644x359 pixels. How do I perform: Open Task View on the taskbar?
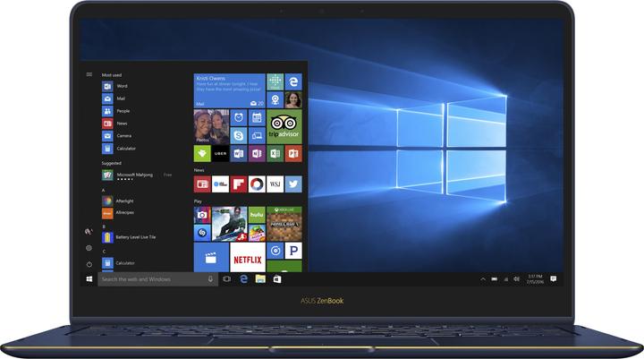click(x=226, y=279)
